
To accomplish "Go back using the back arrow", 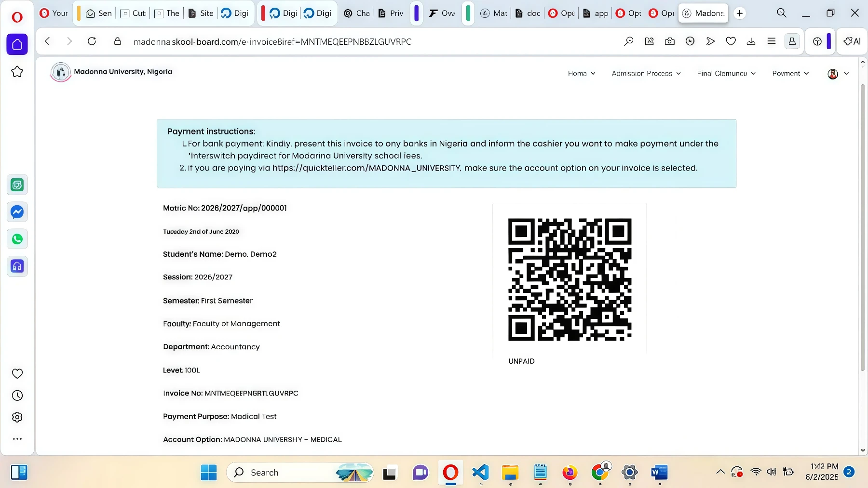I will 47,41.
